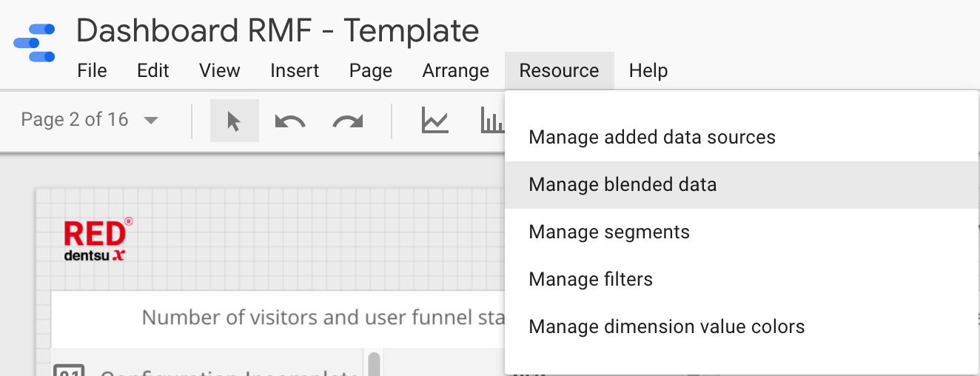This screenshot has width=980, height=376.
Task: Add a time series line chart
Action: (435, 121)
